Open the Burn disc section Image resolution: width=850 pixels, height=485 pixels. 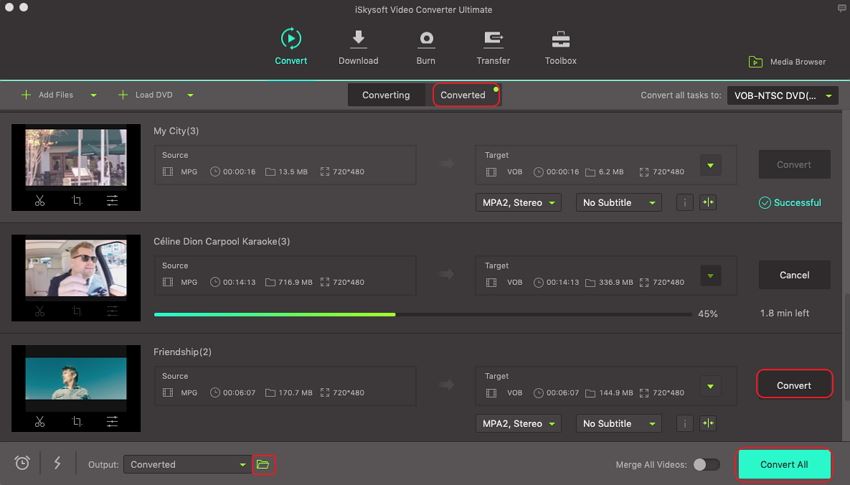(426, 40)
